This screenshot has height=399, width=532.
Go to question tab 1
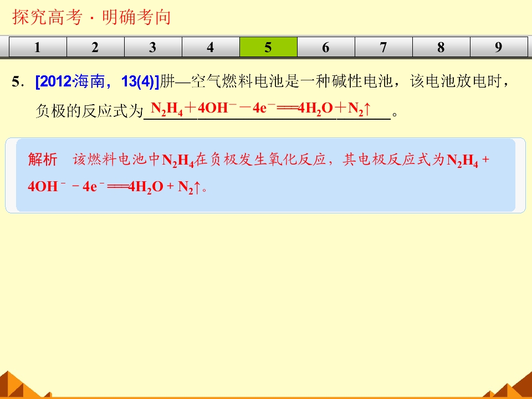pos(38,47)
